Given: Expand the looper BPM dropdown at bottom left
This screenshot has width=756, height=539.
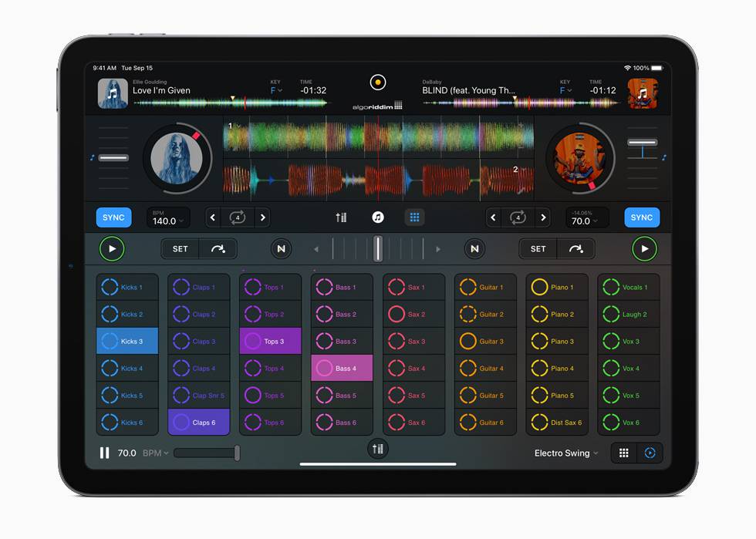Looking at the screenshot, I should (x=155, y=453).
